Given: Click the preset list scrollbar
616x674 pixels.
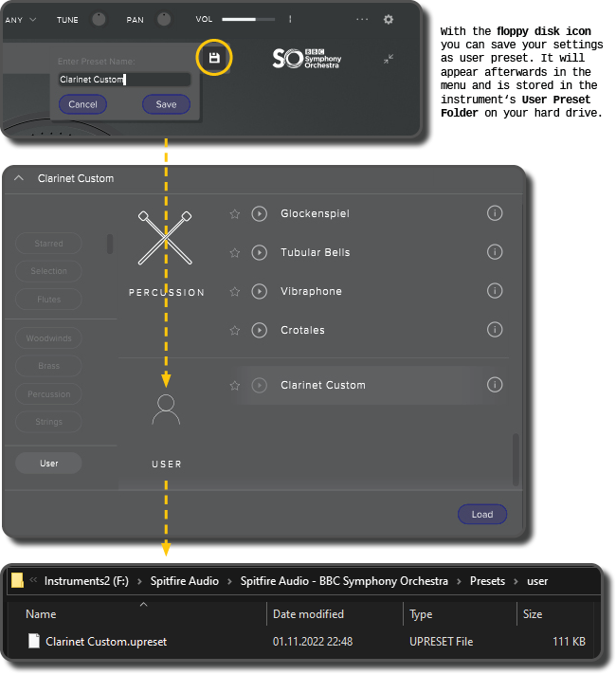Looking at the screenshot, I should click(516, 460).
